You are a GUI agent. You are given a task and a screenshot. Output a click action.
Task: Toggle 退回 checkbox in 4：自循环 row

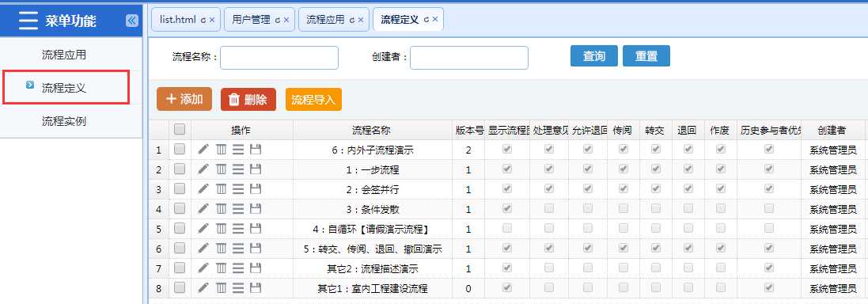[x=688, y=228]
